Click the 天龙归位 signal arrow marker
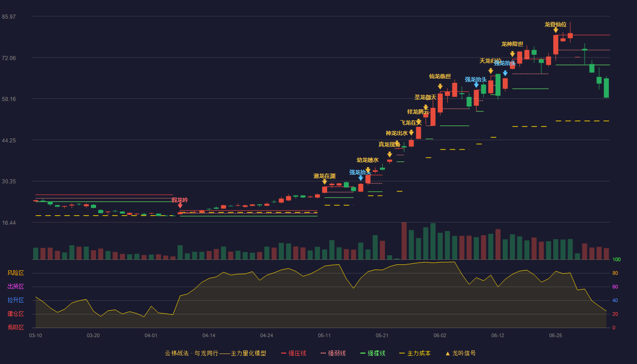The image size is (637, 364). point(490,71)
